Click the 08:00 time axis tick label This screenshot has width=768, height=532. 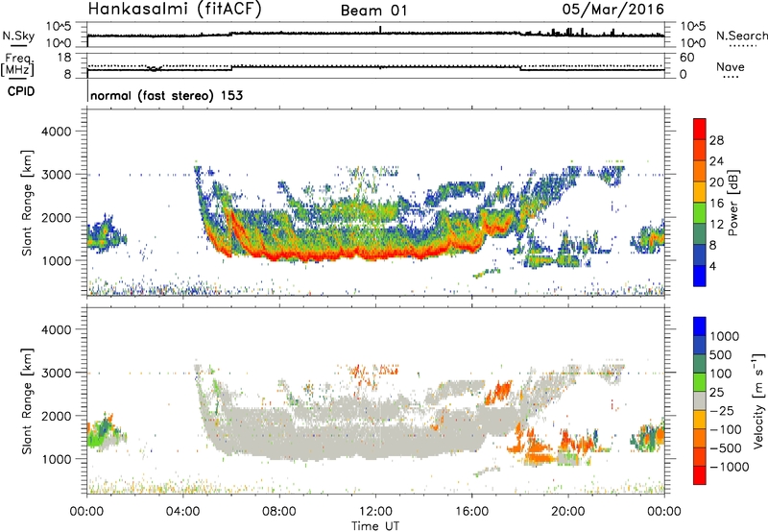coord(278,512)
